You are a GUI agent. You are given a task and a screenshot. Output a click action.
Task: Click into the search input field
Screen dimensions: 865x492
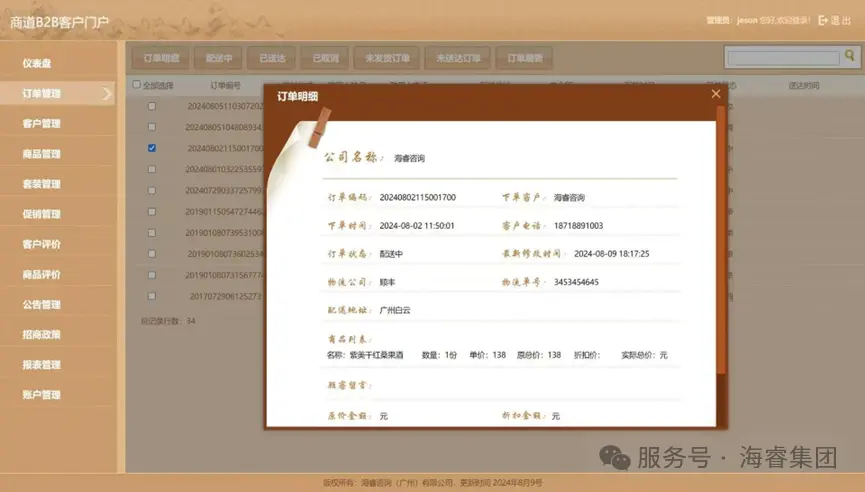click(784, 59)
